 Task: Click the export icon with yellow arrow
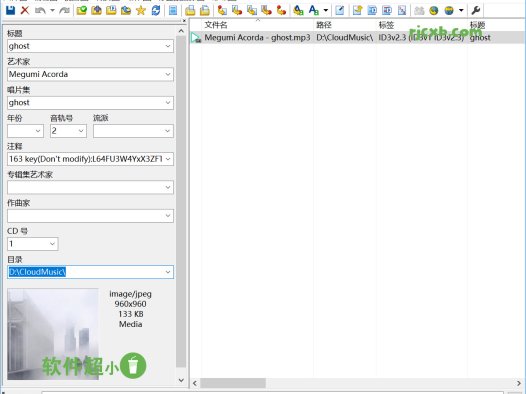pyautogui.click(x=358, y=10)
